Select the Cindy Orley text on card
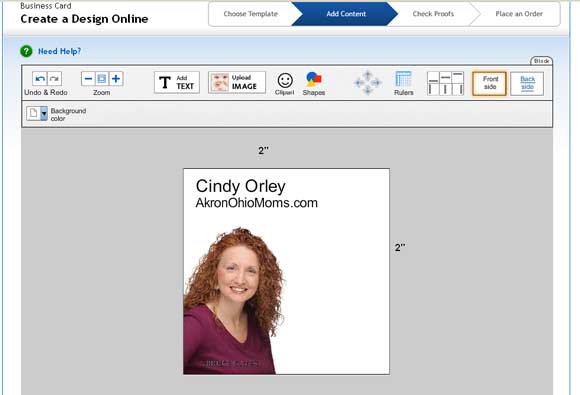This screenshot has width=580, height=395. click(240, 186)
